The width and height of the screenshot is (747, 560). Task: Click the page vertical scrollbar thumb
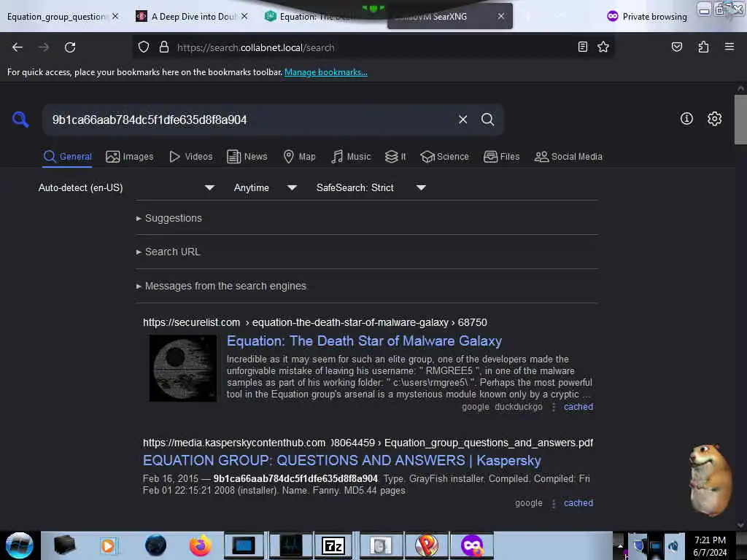coord(740,120)
